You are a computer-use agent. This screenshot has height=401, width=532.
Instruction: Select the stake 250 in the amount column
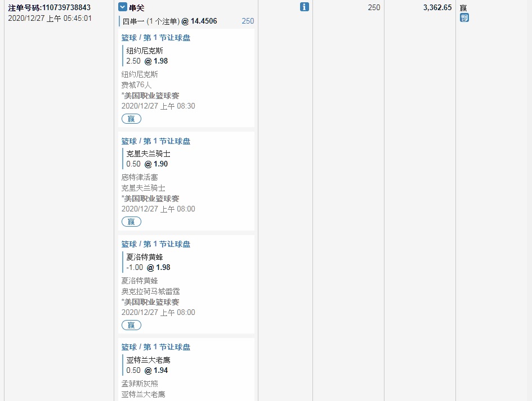374,7
